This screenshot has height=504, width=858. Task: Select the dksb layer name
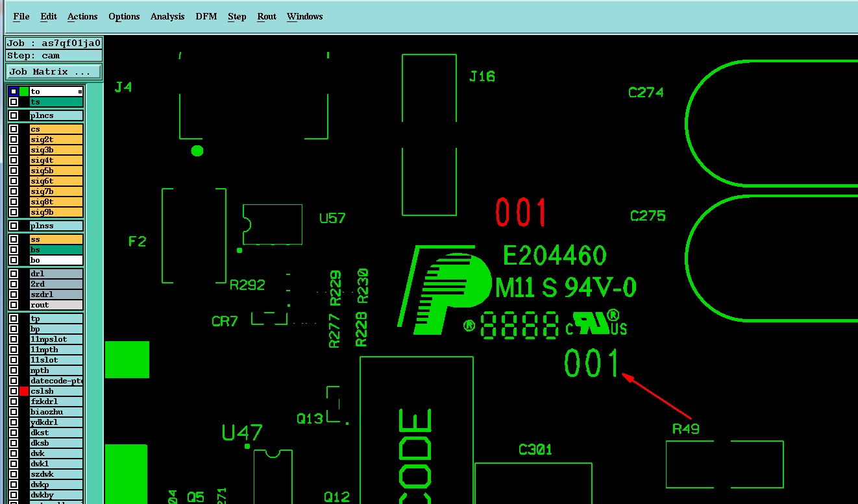point(56,443)
